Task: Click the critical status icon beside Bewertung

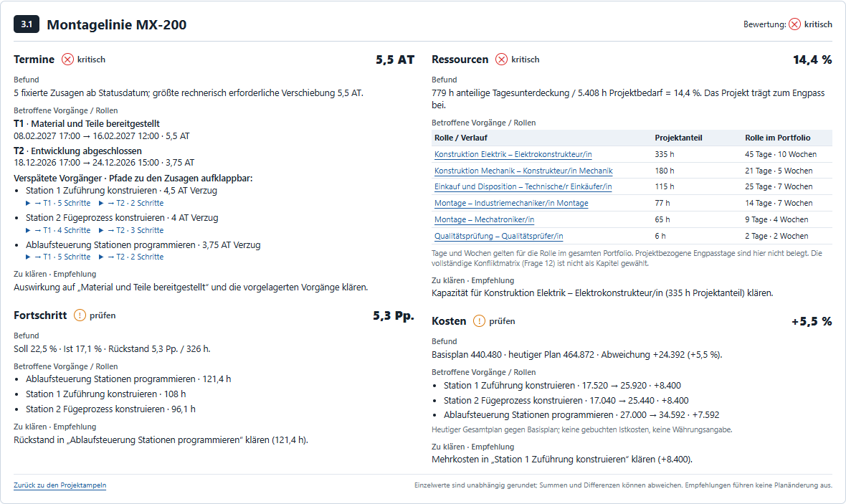Action: tap(795, 24)
